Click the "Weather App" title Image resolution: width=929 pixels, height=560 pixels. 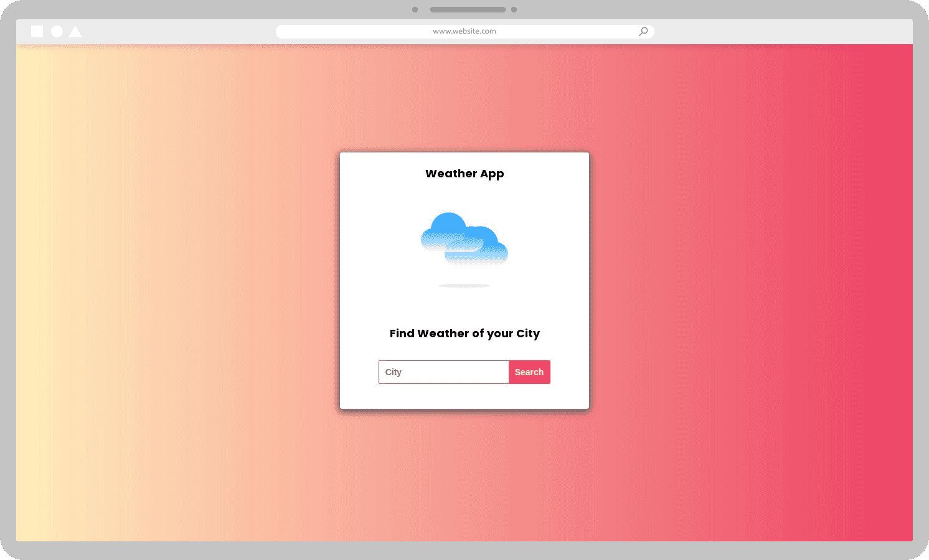point(464,174)
